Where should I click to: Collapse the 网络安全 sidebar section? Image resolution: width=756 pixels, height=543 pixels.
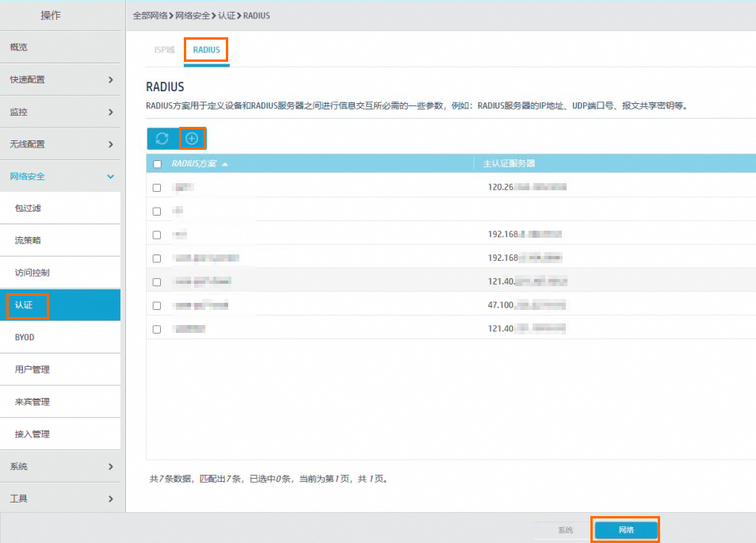click(60, 176)
